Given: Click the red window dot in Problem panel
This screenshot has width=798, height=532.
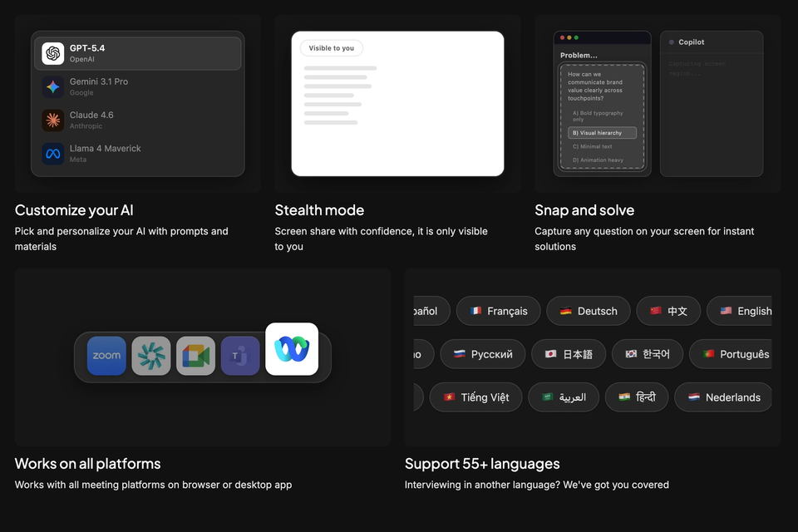Looking at the screenshot, I should coord(563,37).
